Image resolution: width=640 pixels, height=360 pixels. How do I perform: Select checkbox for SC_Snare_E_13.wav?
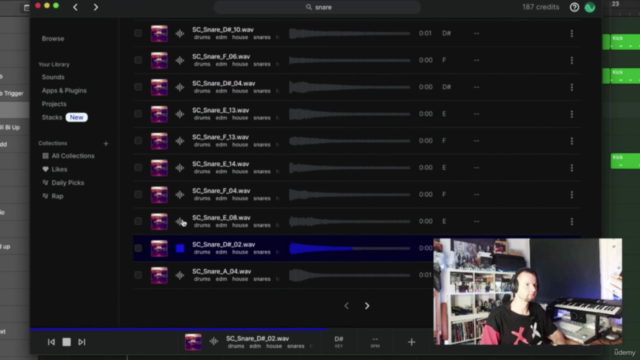(x=138, y=114)
